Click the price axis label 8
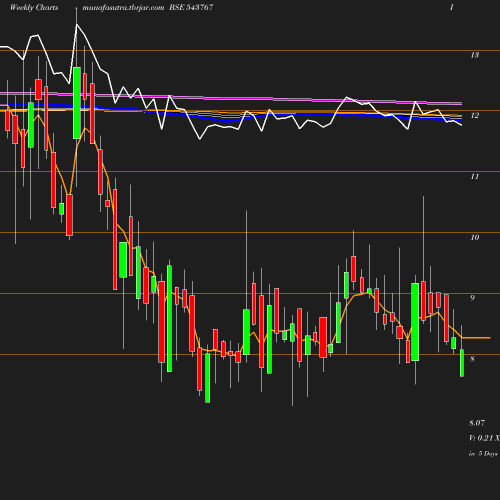This screenshot has width=500, height=500. click(472, 359)
